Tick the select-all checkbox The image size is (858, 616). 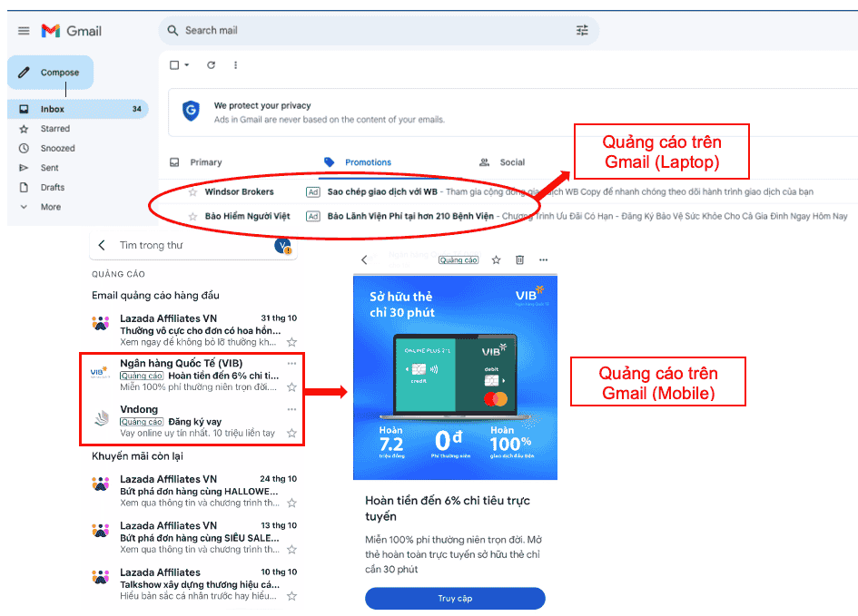[x=174, y=65]
